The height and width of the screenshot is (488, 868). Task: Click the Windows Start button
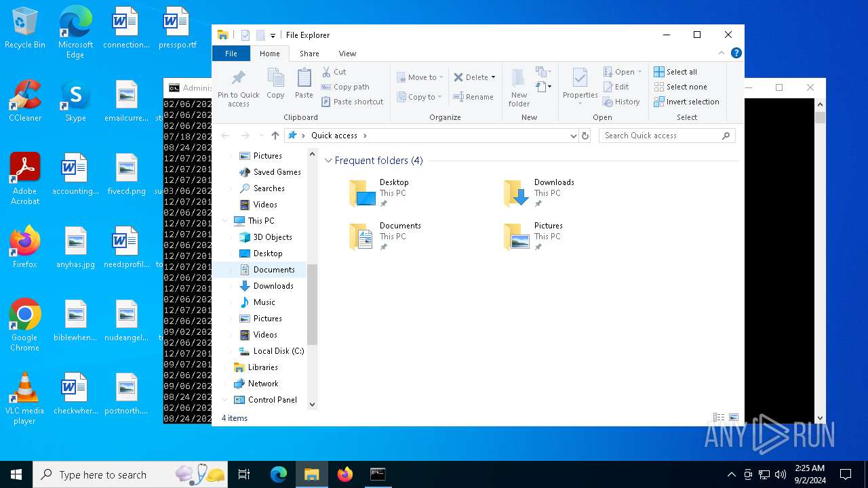16,474
